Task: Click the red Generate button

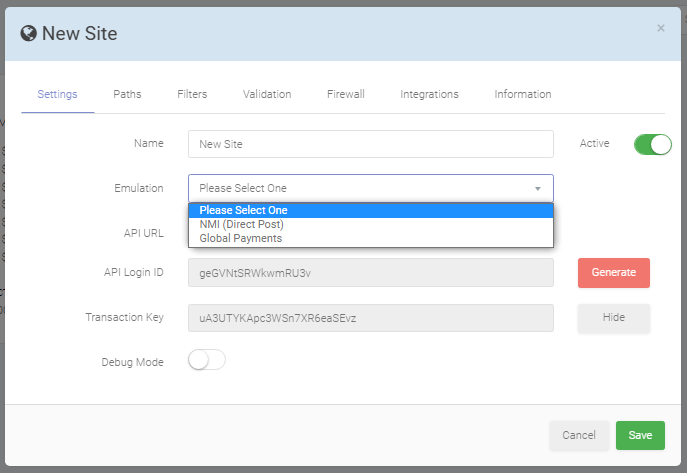Action: point(613,272)
